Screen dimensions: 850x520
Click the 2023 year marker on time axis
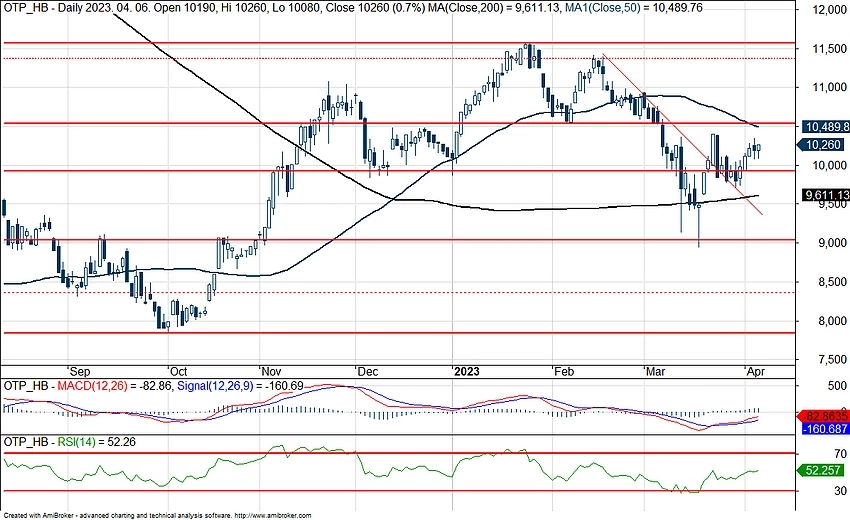pos(467,371)
